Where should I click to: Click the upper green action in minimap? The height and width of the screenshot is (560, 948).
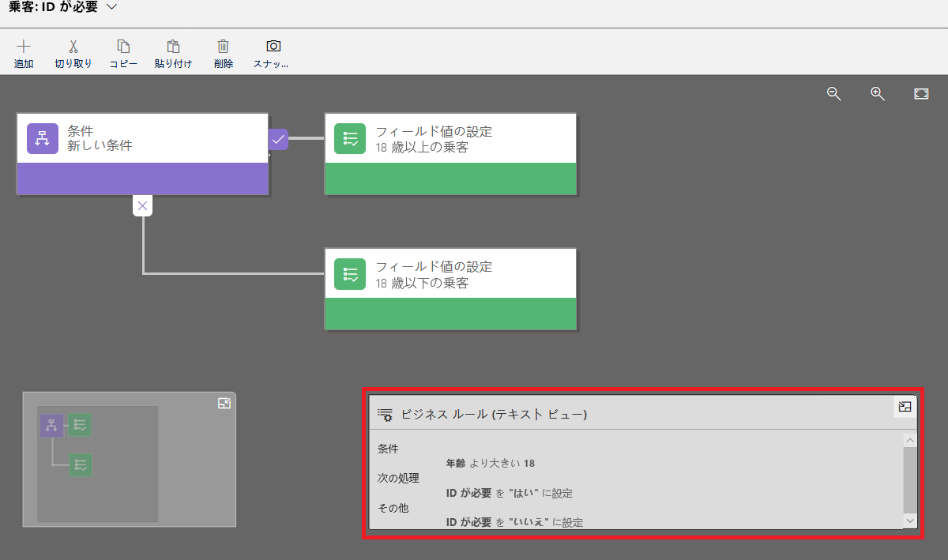[x=80, y=425]
